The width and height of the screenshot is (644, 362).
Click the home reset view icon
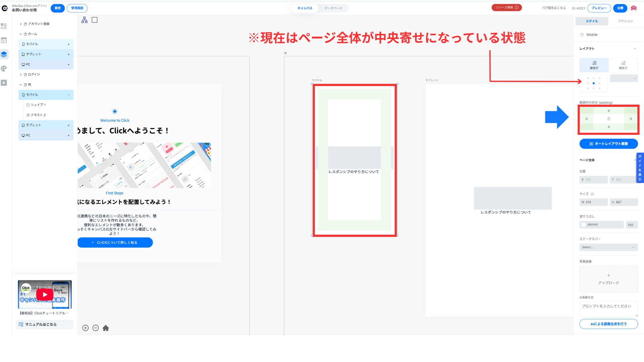106,328
